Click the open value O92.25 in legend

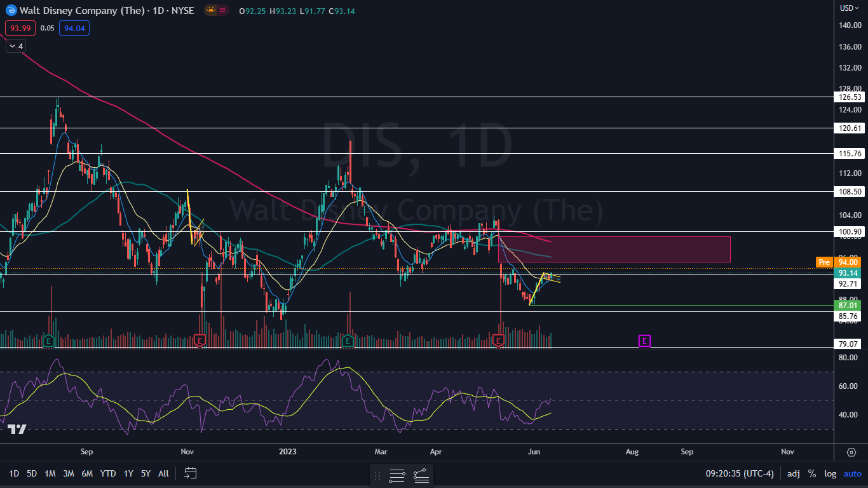tap(253, 11)
